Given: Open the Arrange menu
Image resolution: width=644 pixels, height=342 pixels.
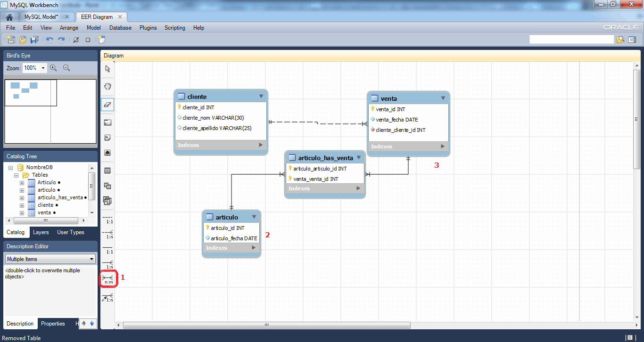Looking at the screenshot, I should click(x=69, y=28).
